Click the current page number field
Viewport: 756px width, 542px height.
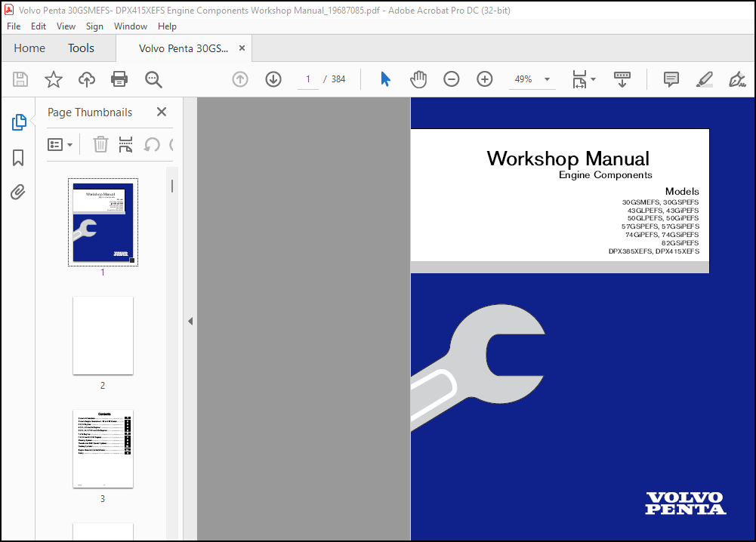coord(308,79)
